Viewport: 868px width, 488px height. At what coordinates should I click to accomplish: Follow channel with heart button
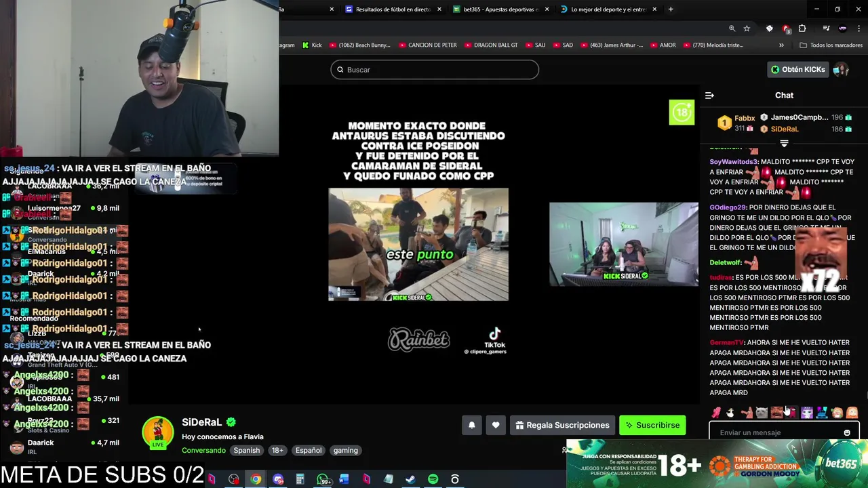tap(496, 425)
